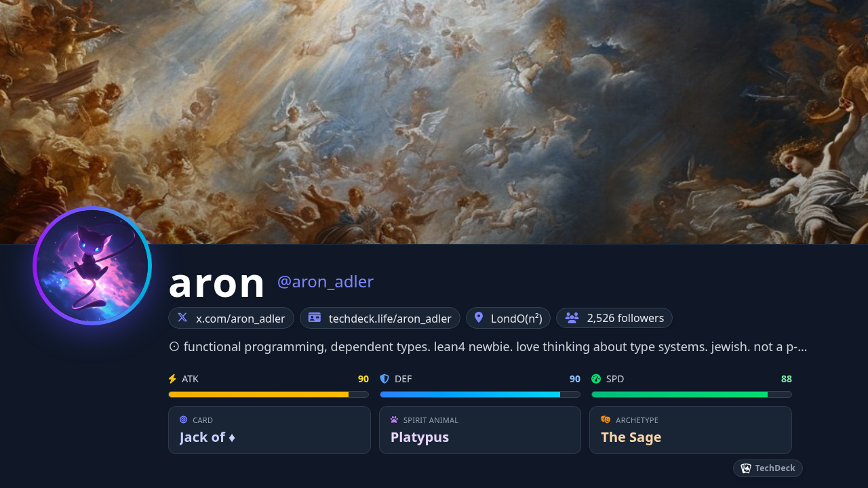Click the X logo icon in profile link
This screenshot has height=488, width=868.
coord(182,317)
